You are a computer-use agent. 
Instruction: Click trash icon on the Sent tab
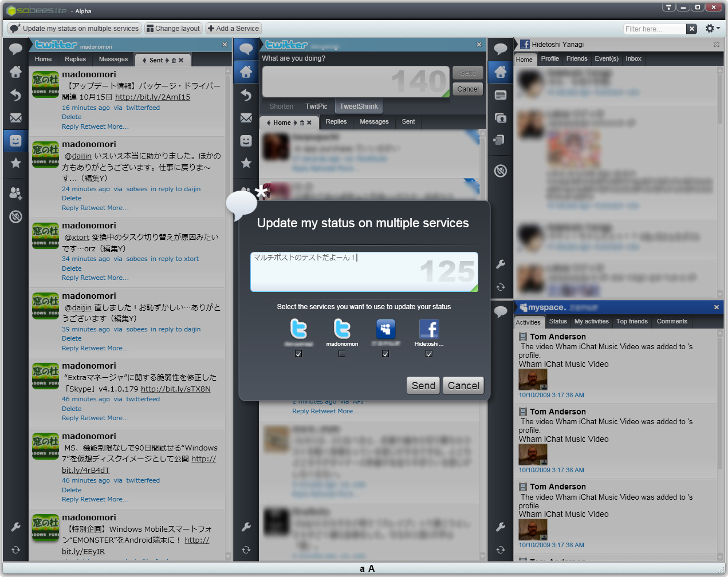point(174,60)
